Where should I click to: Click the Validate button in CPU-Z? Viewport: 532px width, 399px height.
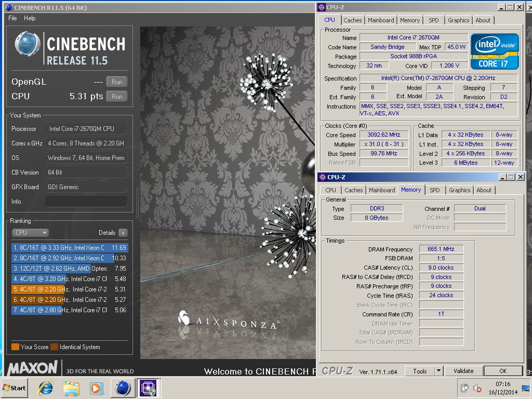[x=463, y=371]
